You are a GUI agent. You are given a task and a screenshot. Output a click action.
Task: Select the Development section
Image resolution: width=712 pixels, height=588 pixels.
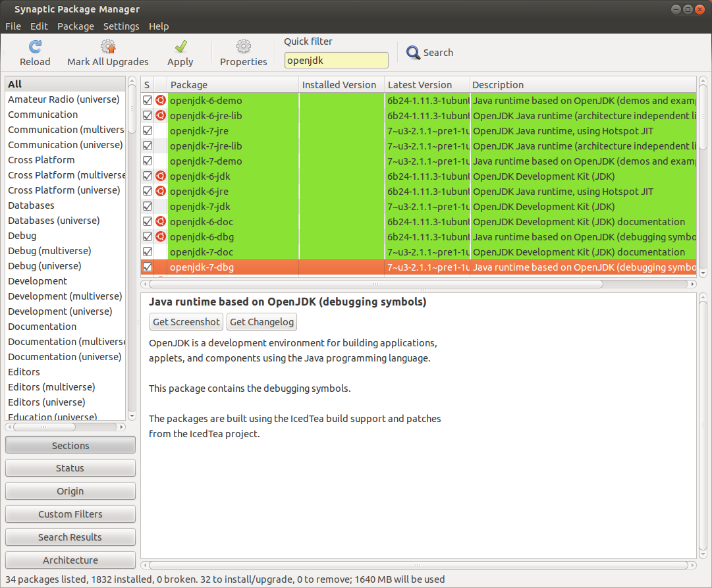pyautogui.click(x=65, y=281)
